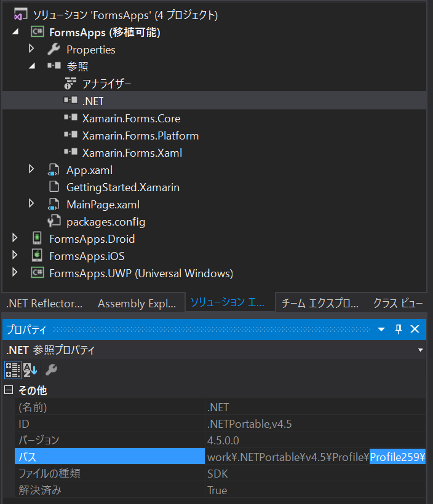
Task: Click the アナライザー icon under 参照
Action: pos(71,84)
